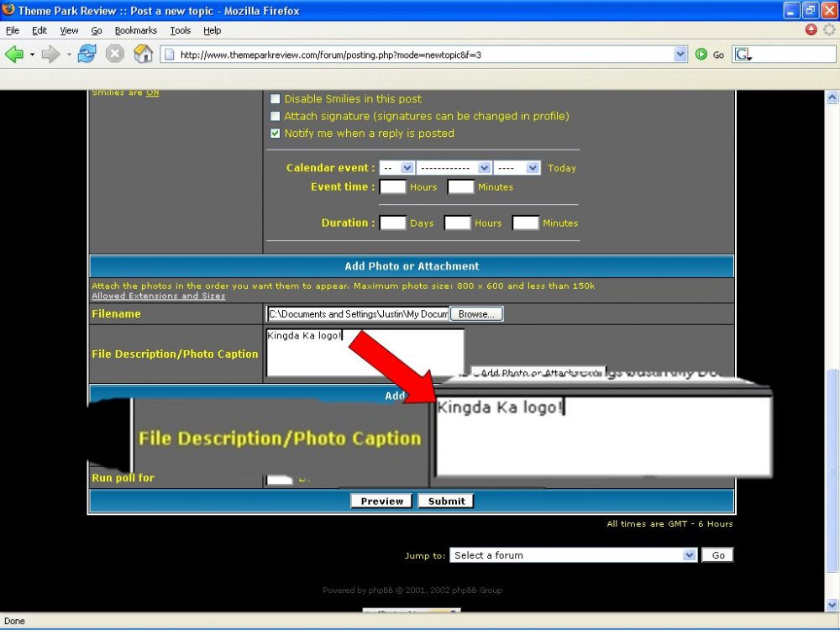Enable Disable Smilies in this post
Viewport: 840px width, 630px height.
[275, 99]
